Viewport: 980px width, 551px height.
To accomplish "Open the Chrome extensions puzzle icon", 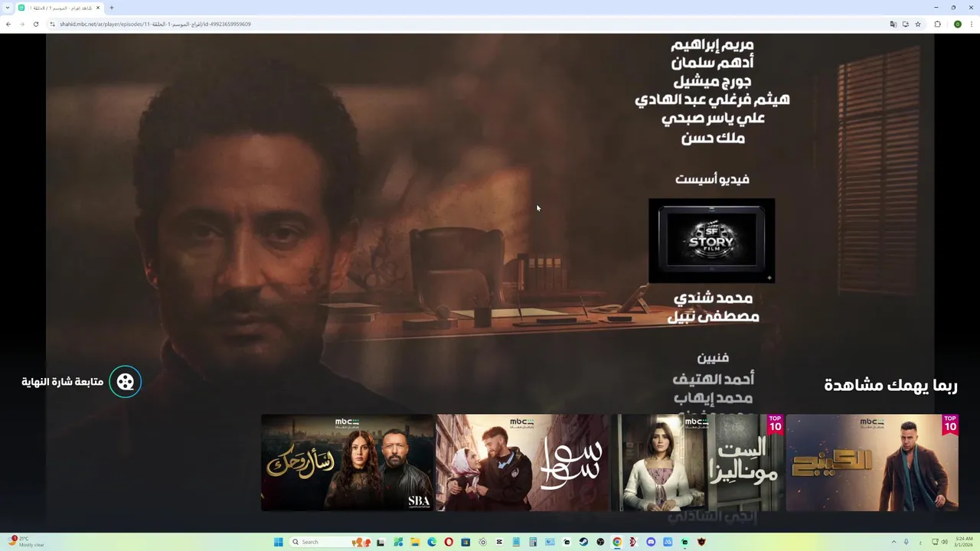I will tap(937, 24).
